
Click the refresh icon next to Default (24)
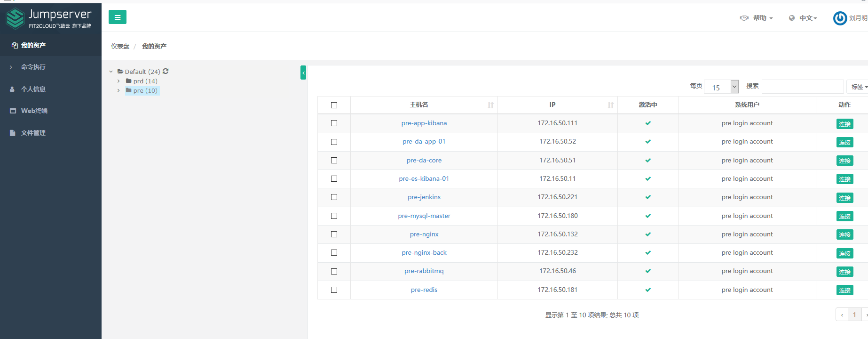pyautogui.click(x=166, y=72)
